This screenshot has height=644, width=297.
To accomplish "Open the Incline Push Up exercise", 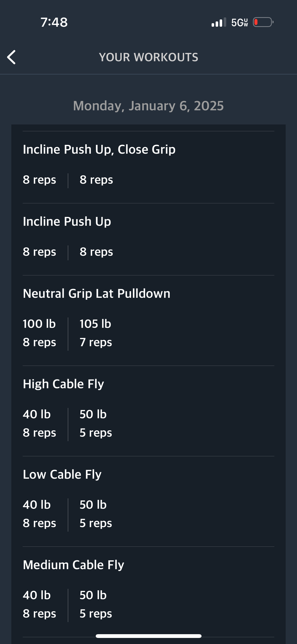I will (148, 239).
